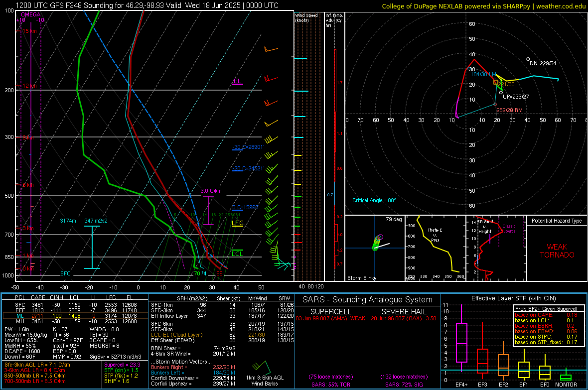Click the Sfc-3km AGL LR = 7.1 C/km line
The image size is (588, 390).
[x=37, y=365]
